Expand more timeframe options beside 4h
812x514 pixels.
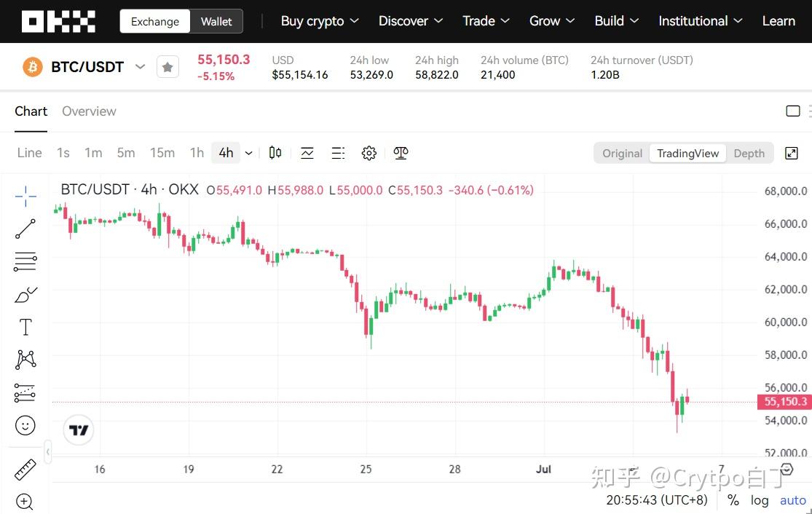coord(249,153)
